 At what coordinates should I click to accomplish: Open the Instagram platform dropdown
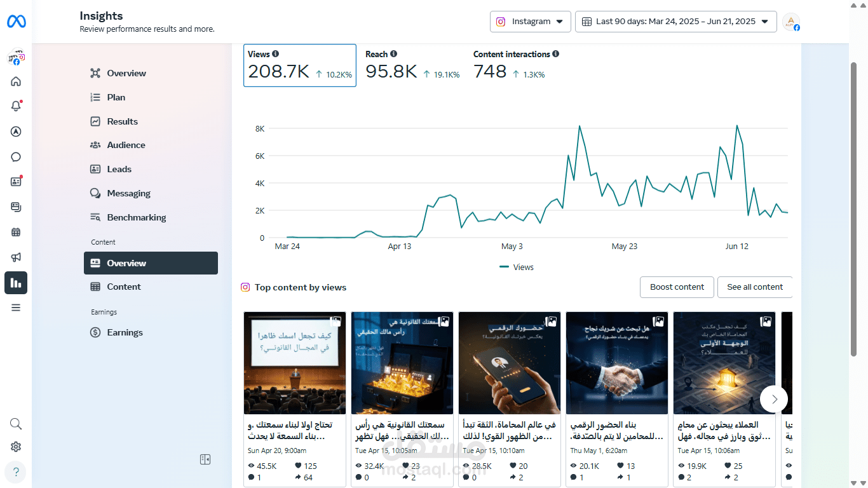click(531, 22)
